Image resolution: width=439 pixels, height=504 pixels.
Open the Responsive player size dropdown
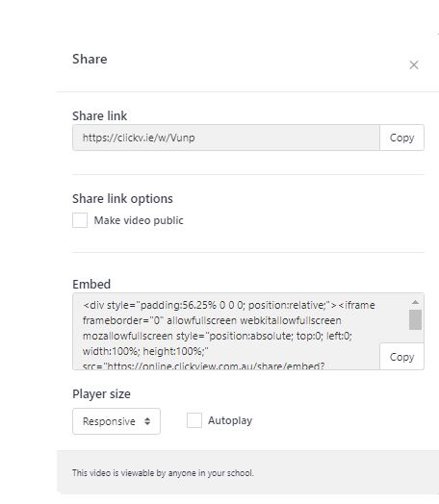tap(116, 421)
